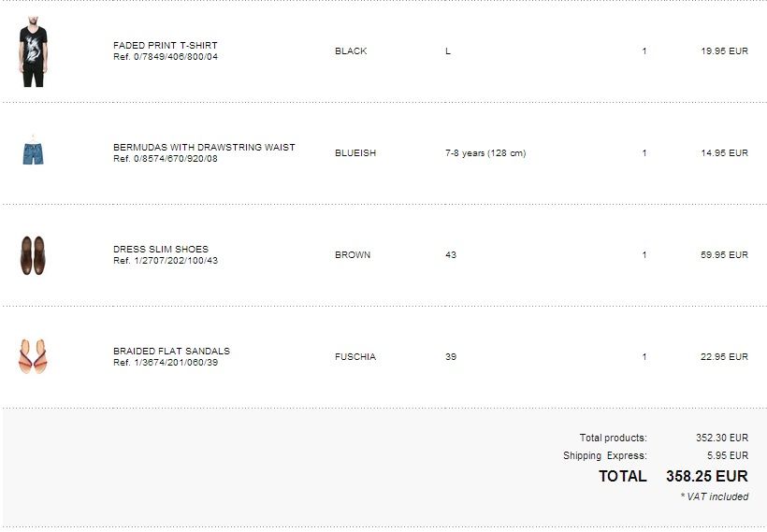767x532 pixels.
Task: Click the sandals reference number 1/3674/201/060/39
Action: pos(166,363)
